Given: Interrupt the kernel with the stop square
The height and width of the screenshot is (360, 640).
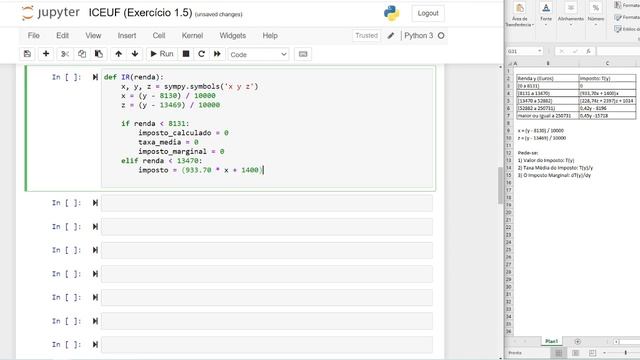Looking at the screenshot, I should tap(186, 54).
